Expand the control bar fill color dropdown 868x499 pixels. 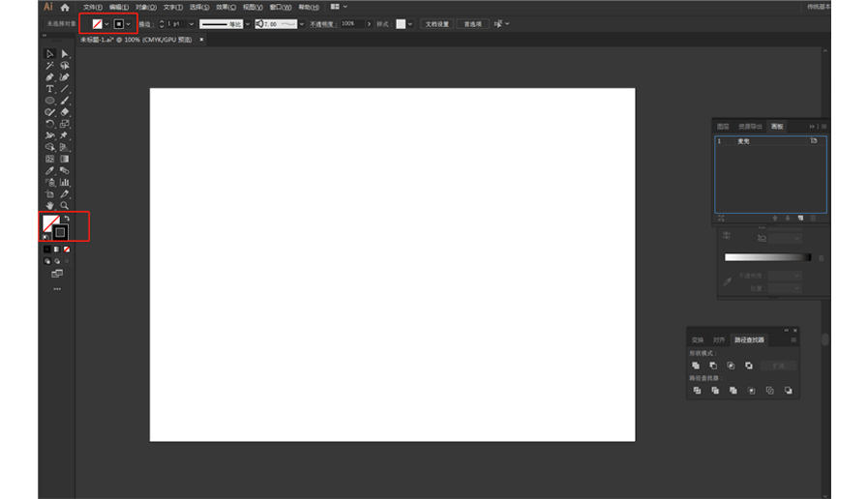[106, 24]
